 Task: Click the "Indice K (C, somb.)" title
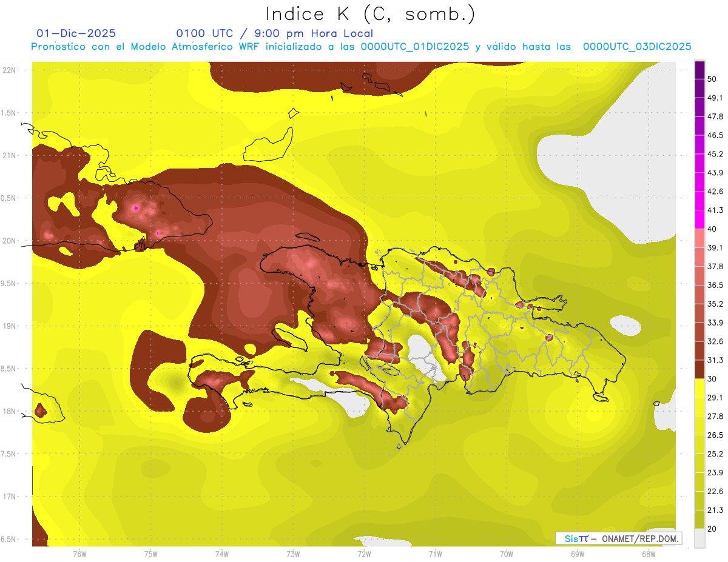coord(370,14)
